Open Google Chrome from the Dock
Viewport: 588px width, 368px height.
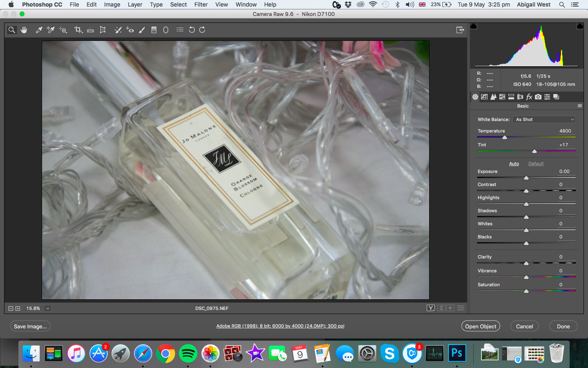point(165,353)
